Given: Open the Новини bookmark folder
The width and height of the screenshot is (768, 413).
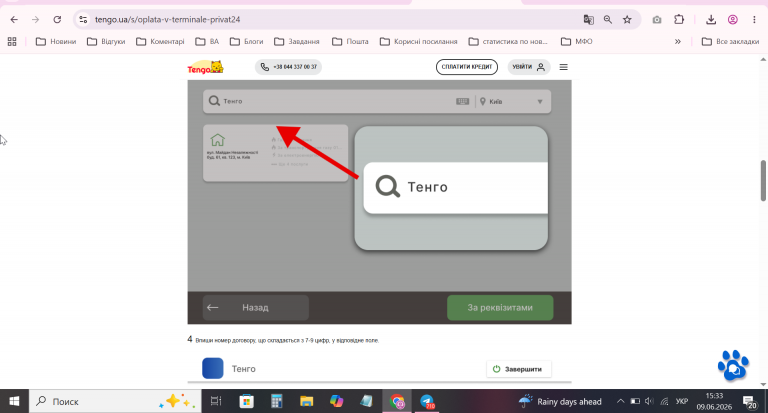Looking at the screenshot, I should (x=56, y=42).
